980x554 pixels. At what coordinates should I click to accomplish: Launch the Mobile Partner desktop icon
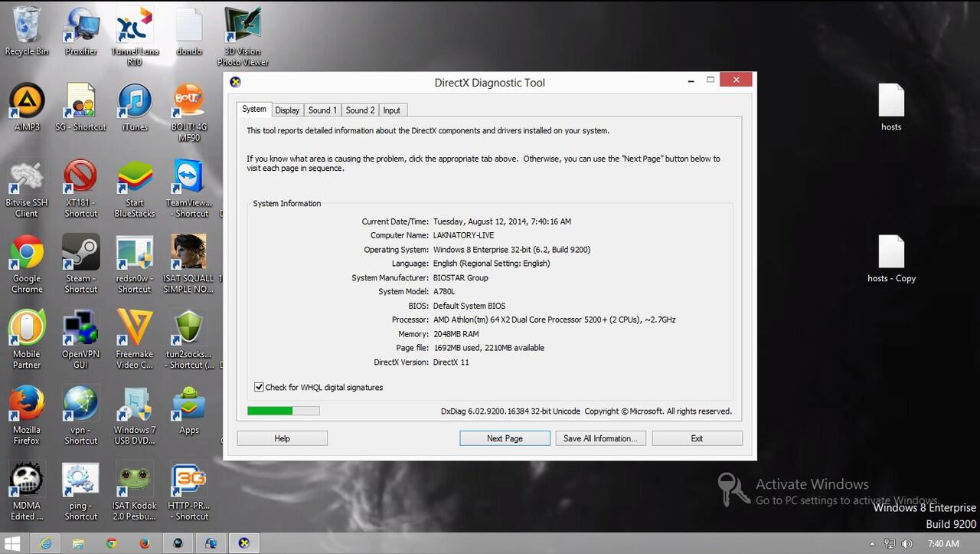point(27,339)
